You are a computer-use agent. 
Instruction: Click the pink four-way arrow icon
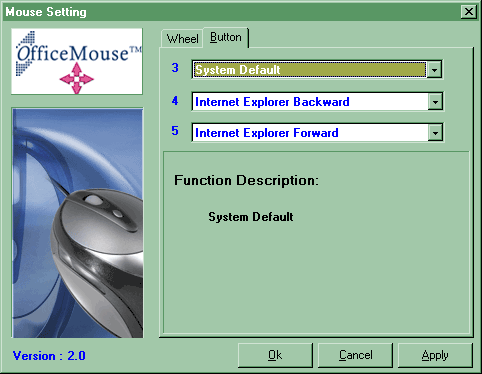click(77, 79)
